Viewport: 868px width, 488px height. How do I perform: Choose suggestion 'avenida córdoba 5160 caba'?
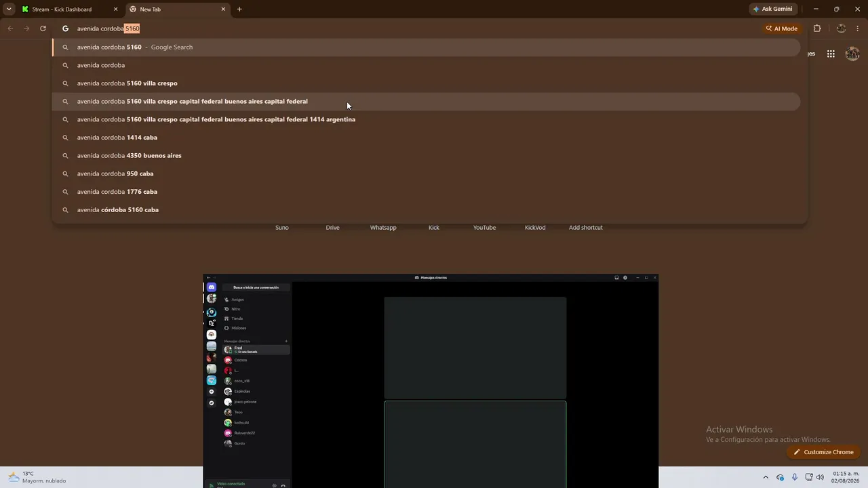coord(427,210)
